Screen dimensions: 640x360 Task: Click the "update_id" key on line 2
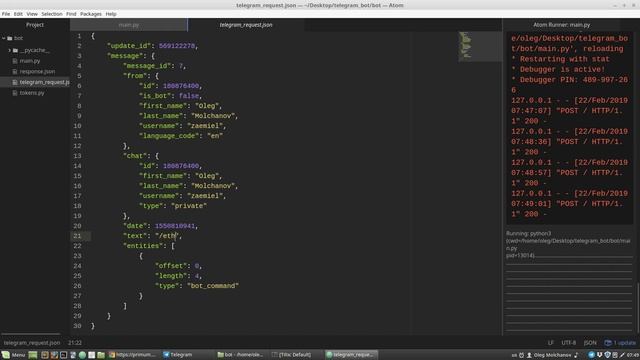[129, 46]
